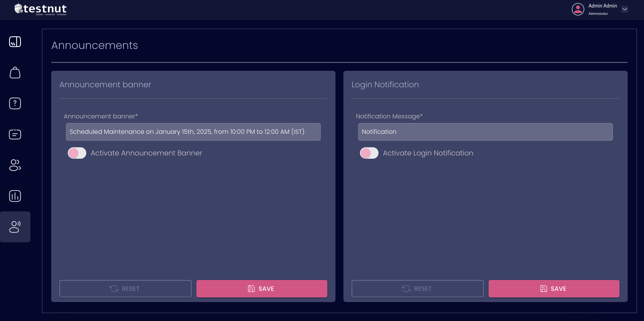This screenshot has width=644, height=321.
Task: Reset the Announcement banner form
Action: click(x=125, y=289)
